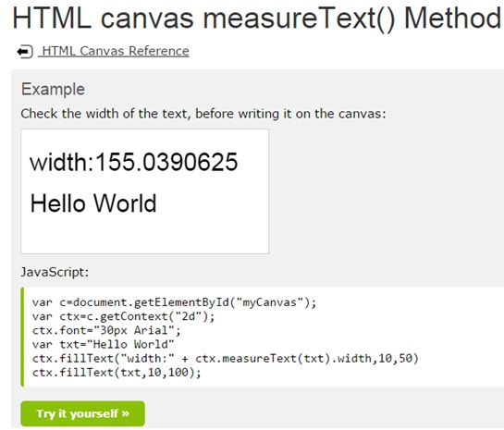
Task: Click the code line with getElementById
Action: [x=174, y=302]
